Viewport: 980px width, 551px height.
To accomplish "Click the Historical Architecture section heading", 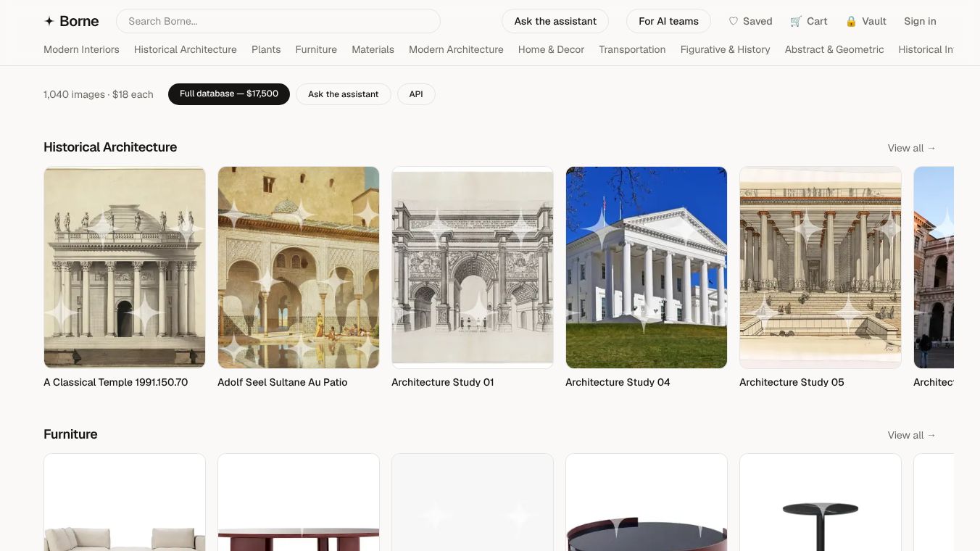I will (110, 147).
